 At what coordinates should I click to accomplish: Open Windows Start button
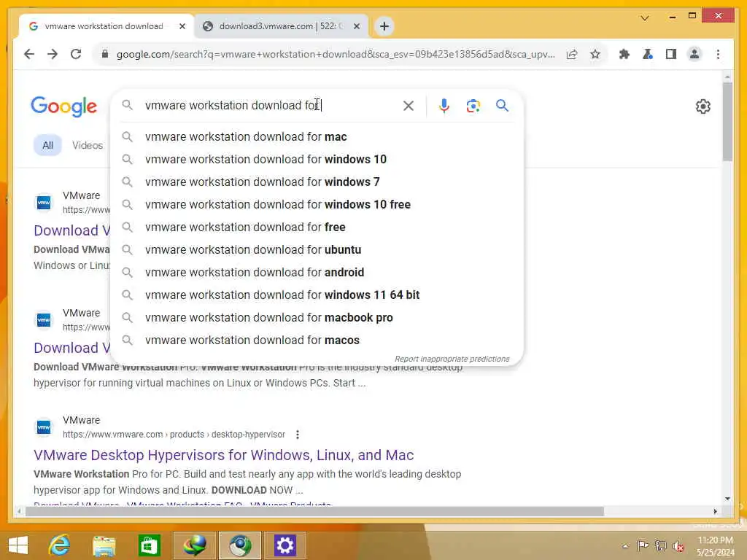[x=18, y=545]
